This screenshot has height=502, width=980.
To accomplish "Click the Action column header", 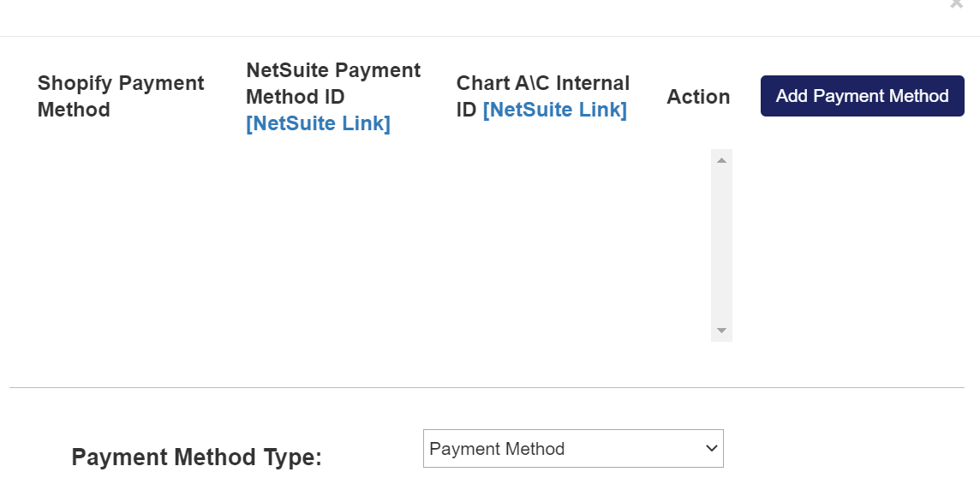I will pyautogui.click(x=698, y=97).
